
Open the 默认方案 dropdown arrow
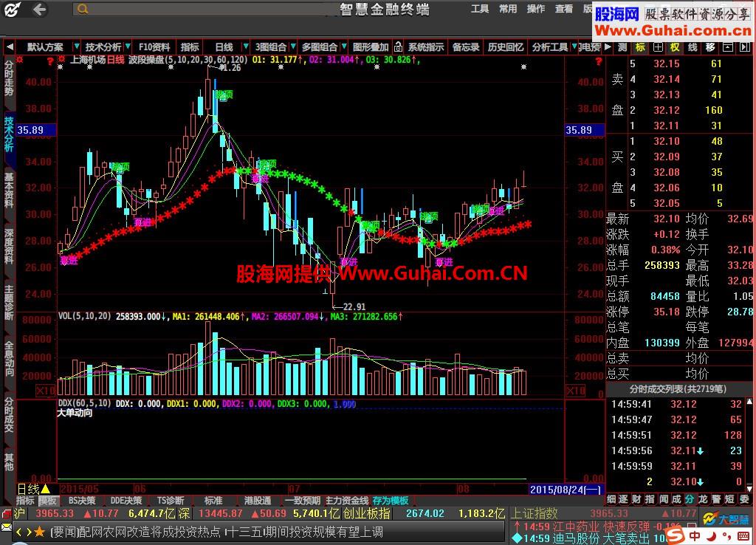coord(76,47)
